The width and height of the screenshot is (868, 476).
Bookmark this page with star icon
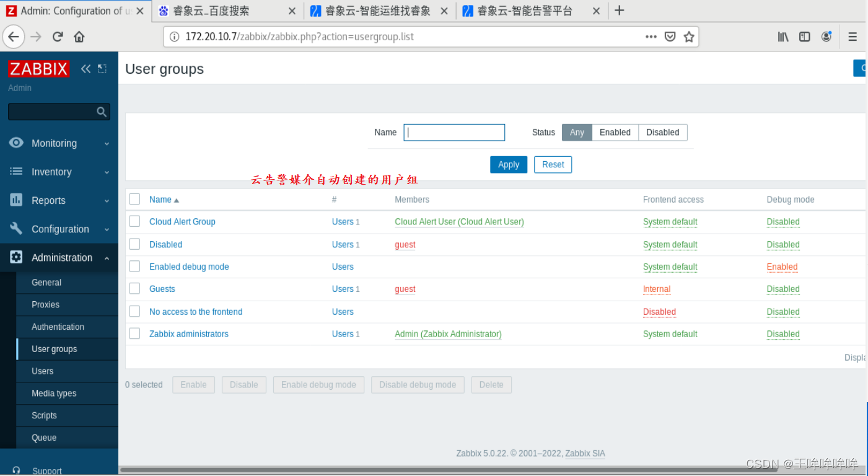point(688,37)
